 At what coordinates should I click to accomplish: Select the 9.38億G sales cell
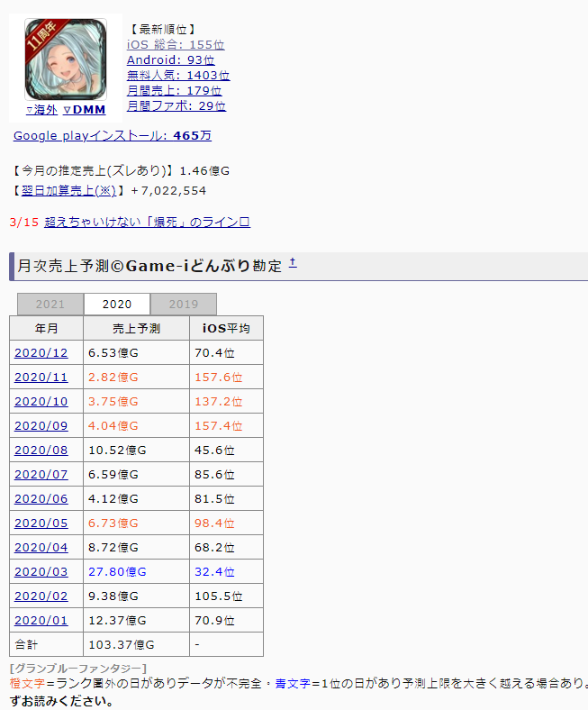click(x=136, y=596)
